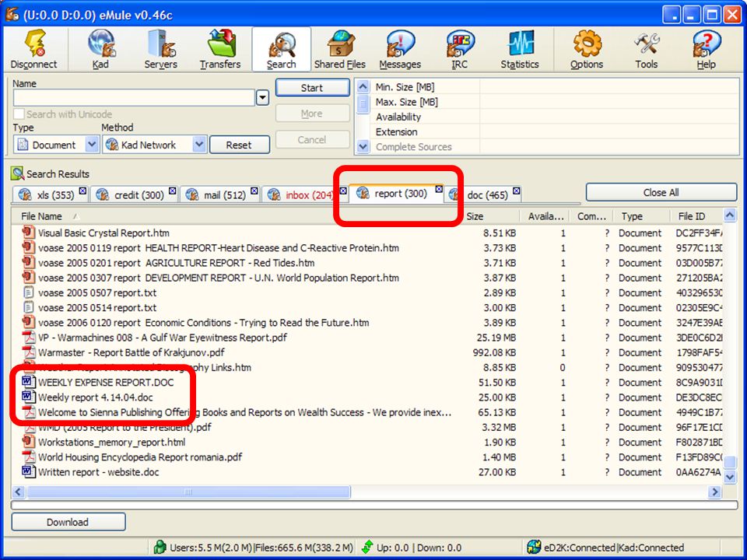Click PDF icon of World Housing Encyclopedia Report

pyautogui.click(x=29, y=457)
